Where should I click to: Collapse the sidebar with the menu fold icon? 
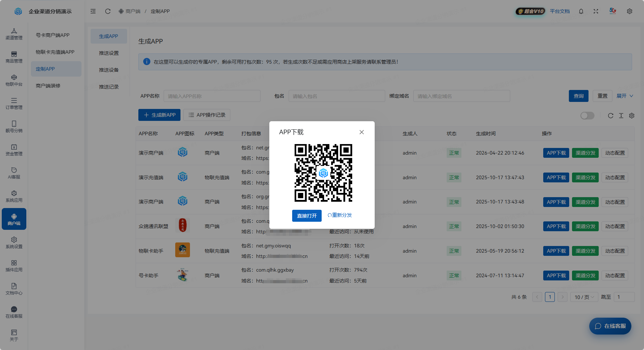tap(93, 11)
